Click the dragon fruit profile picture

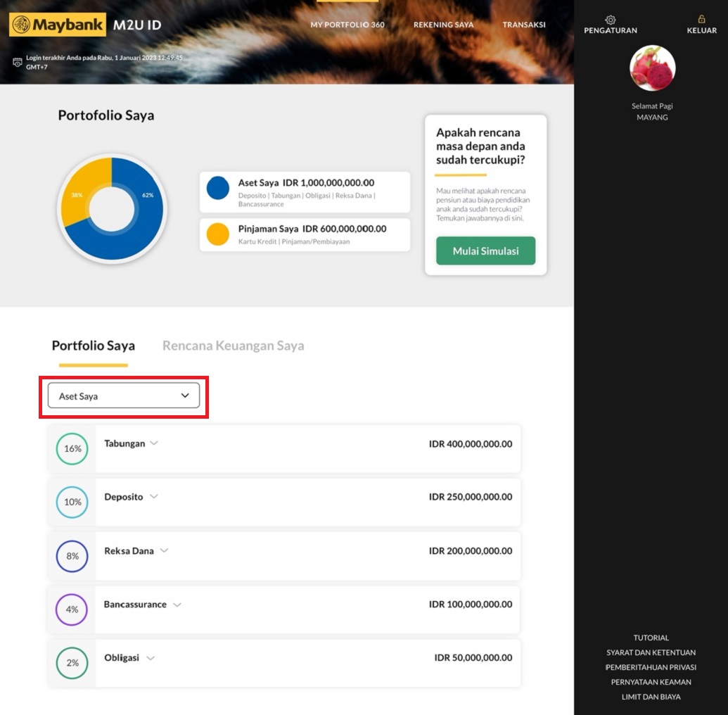(x=652, y=68)
